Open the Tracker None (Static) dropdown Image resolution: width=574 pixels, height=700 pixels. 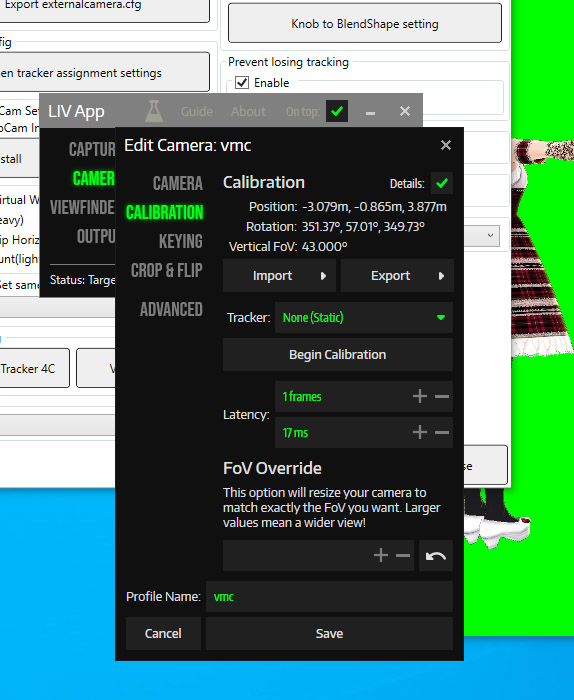pos(364,317)
